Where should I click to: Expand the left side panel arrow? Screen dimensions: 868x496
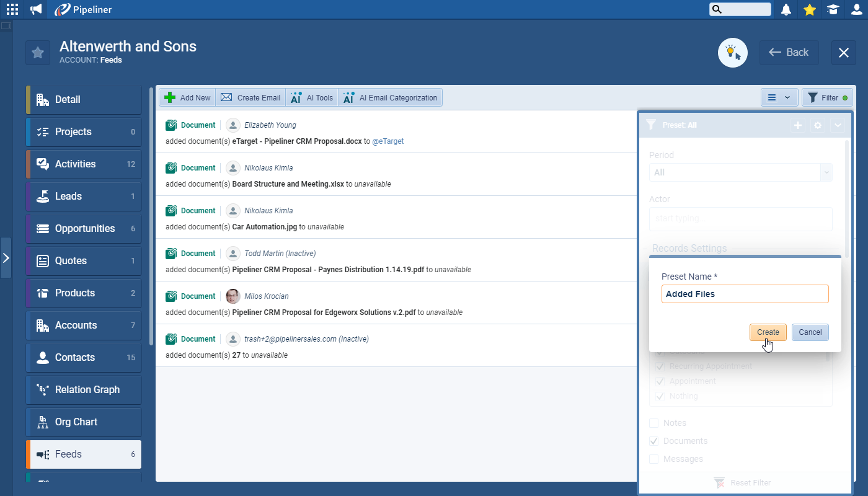(6, 258)
